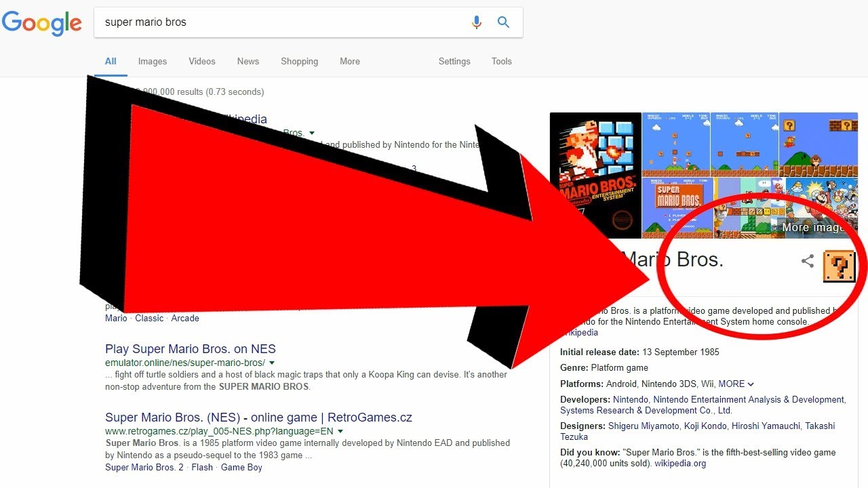Open the Koji Kondo designer link
The height and width of the screenshot is (488, 868).
pyautogui.click(x=705, y=426)
